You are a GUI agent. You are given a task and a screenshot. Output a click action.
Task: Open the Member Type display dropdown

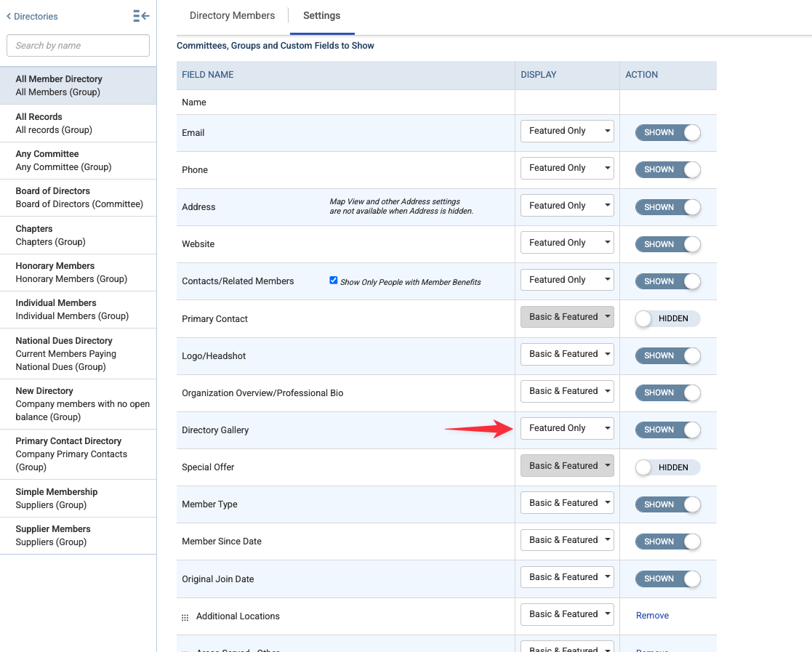pos(567,503)
